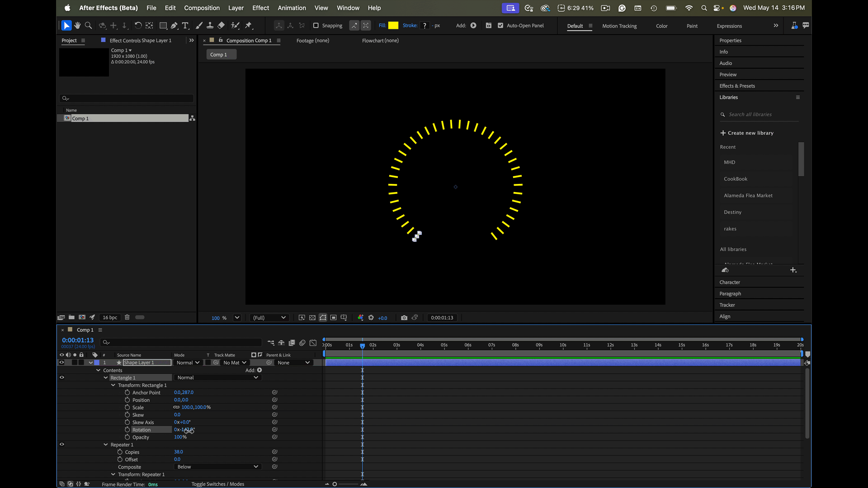This screenshot has height=488, width=868.
Task: Select the Pen tool
Action: (x=174, y=26)
